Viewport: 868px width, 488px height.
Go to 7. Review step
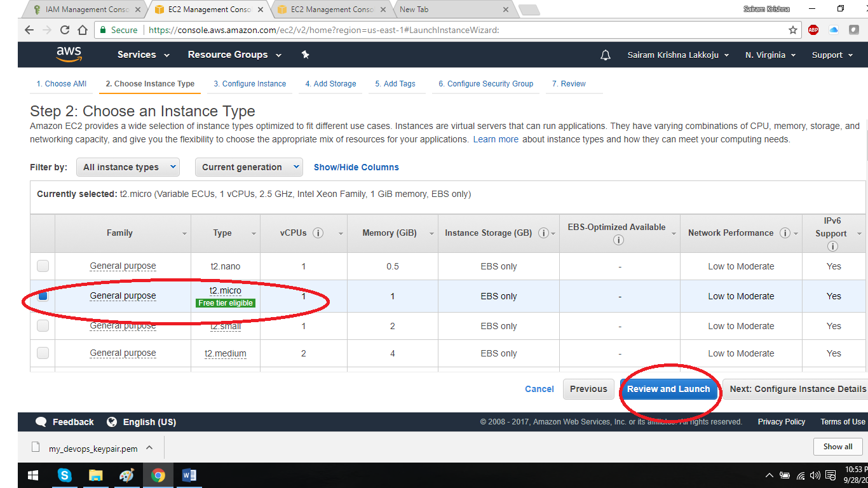pos(569,84)
